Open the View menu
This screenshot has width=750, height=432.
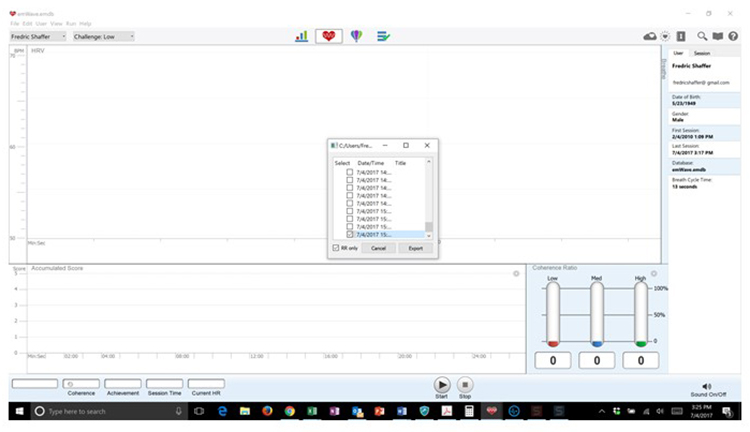coord(55,22)
